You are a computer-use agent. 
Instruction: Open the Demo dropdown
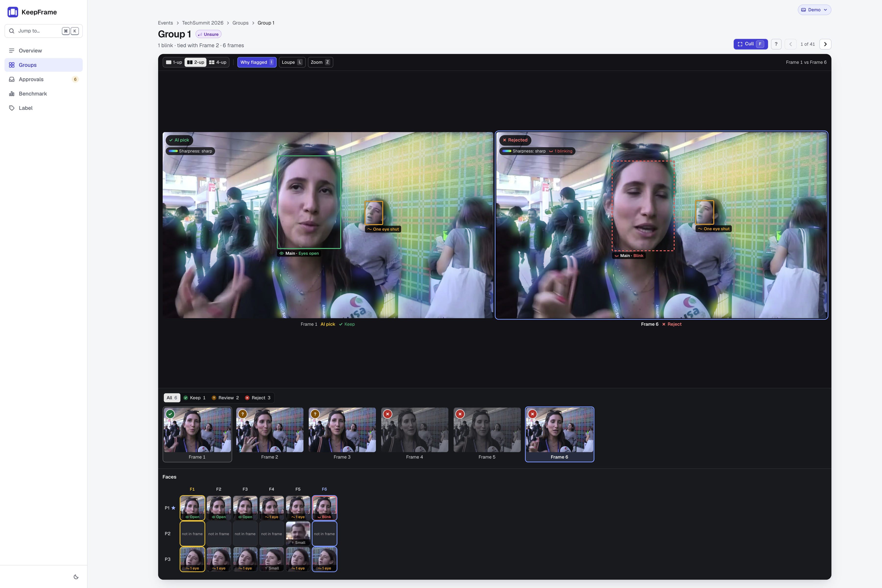[x=814, y=10]
